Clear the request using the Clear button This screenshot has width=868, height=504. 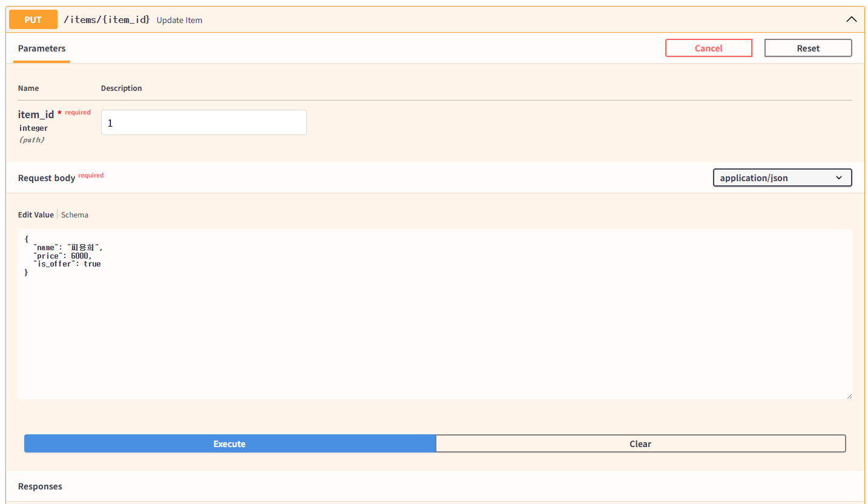point(640,443)
